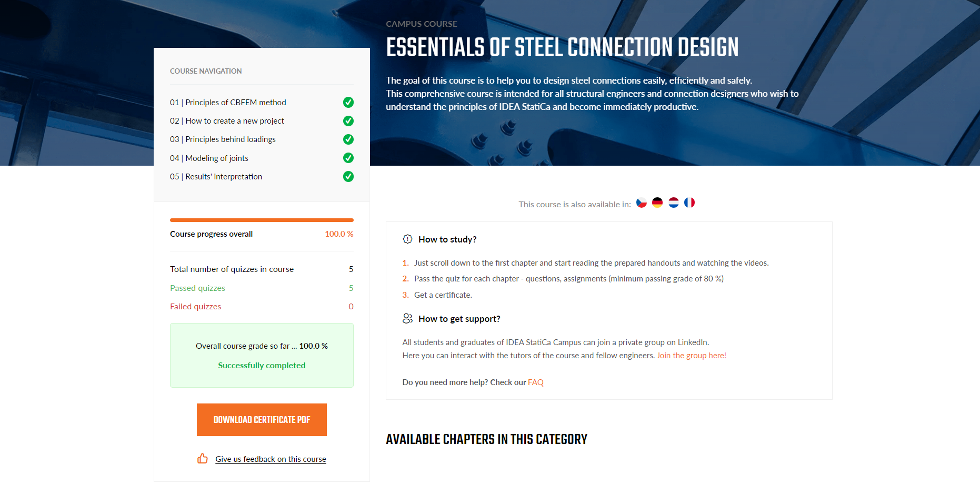Click the orange course progress bar
The height and width of the screenshot is (485, 980).
tap(262, 220)
